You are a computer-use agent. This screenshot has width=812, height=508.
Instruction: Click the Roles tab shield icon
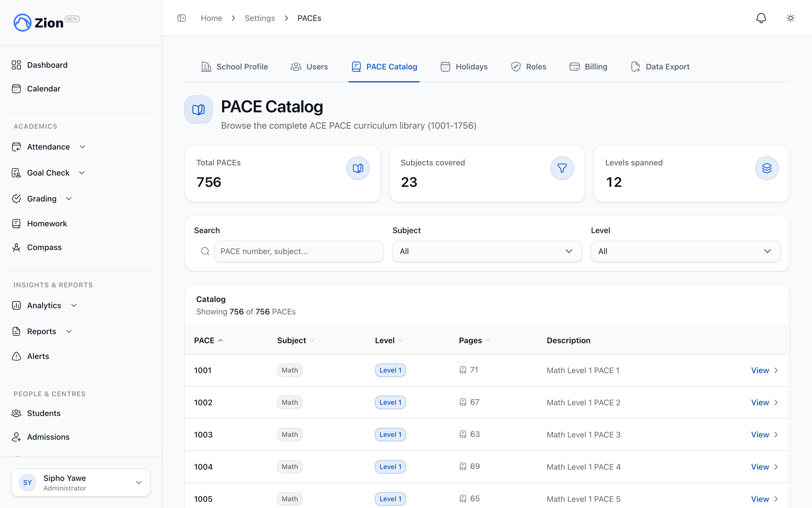516,67
